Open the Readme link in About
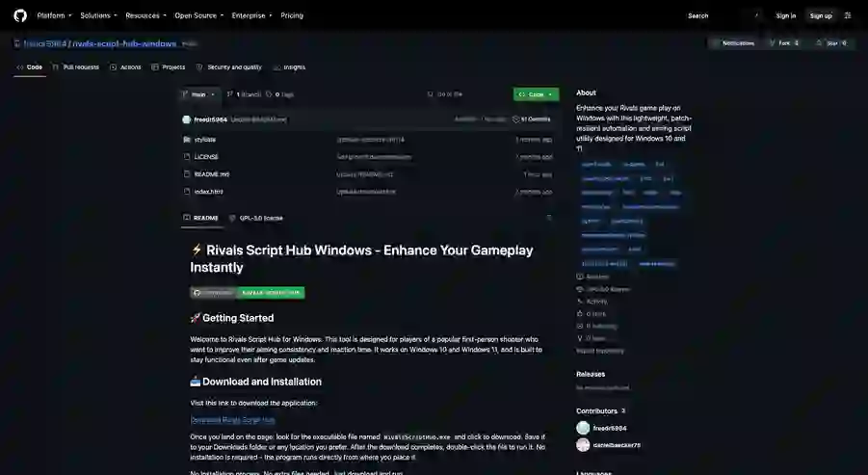 592,277
